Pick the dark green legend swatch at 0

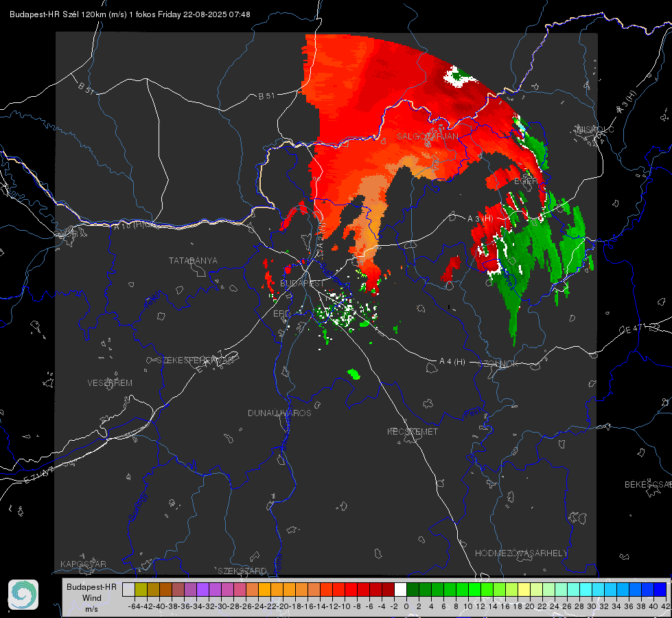pos(413,589)
